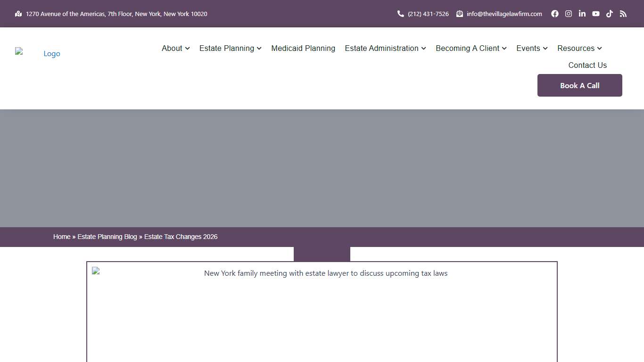Open the Instagram social icon
The width and height of the screenshot is (644, 362).
[569, 14]
